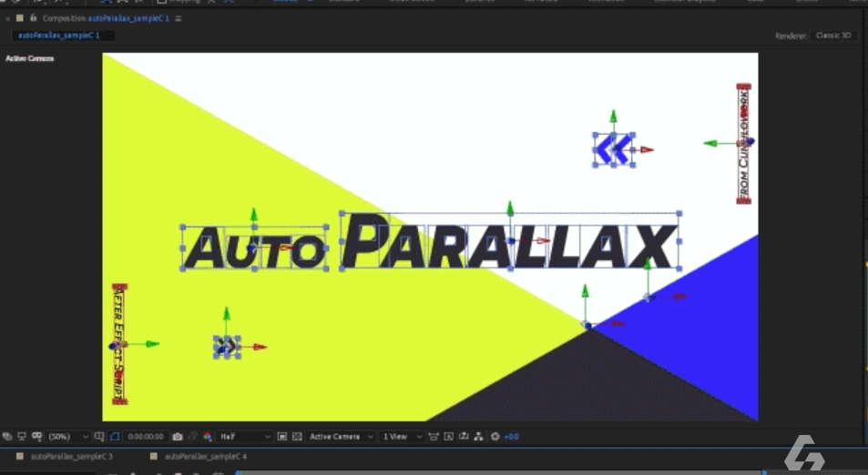The width and height of the screenshot is (868, 475).
Task: Open the Comp Flowchart icon
Action: click(479, 437)
